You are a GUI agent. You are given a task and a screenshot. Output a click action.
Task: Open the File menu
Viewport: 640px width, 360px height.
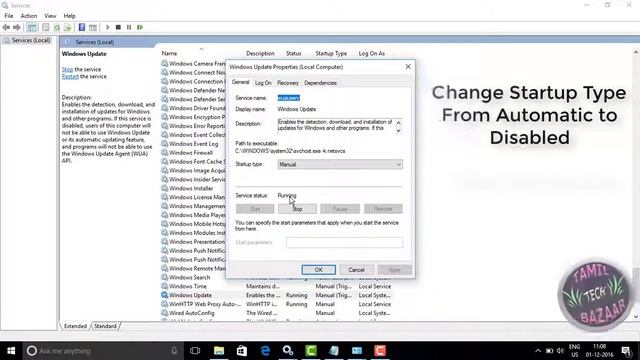click(9, 16)
